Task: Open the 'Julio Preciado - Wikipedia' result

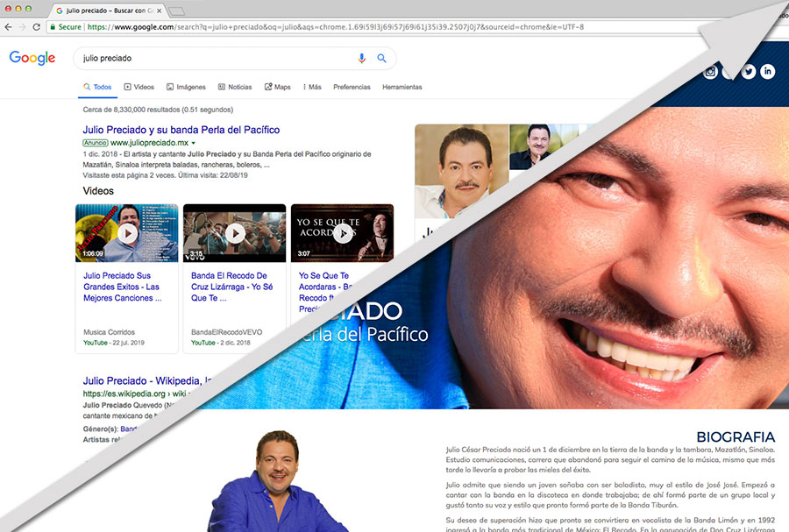Action: point(147,380)
